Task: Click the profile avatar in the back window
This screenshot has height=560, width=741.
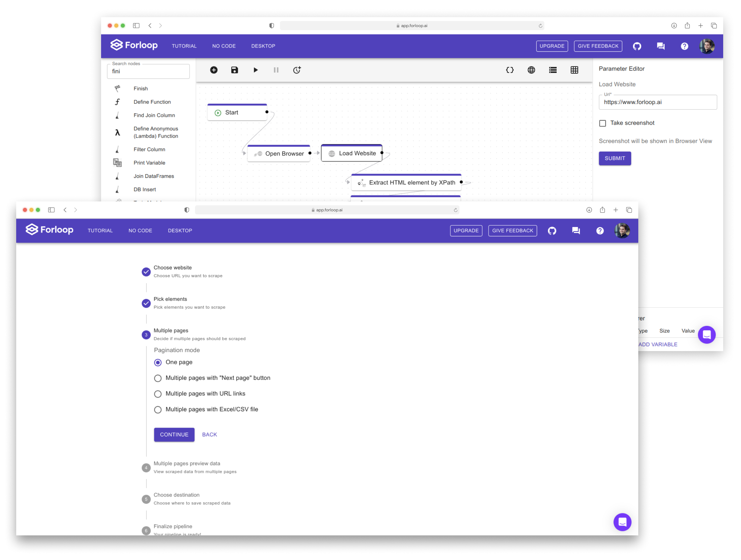Action: pos(707,46)
